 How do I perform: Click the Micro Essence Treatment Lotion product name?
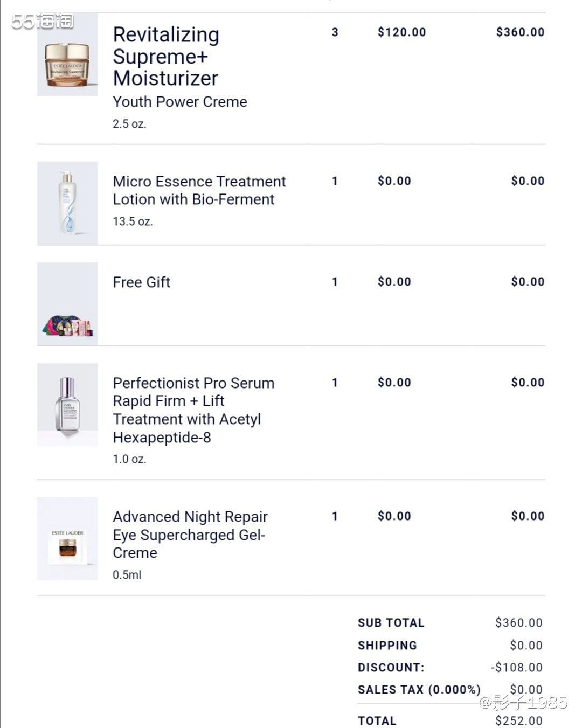pyautogui.click(x=199, y=190)
